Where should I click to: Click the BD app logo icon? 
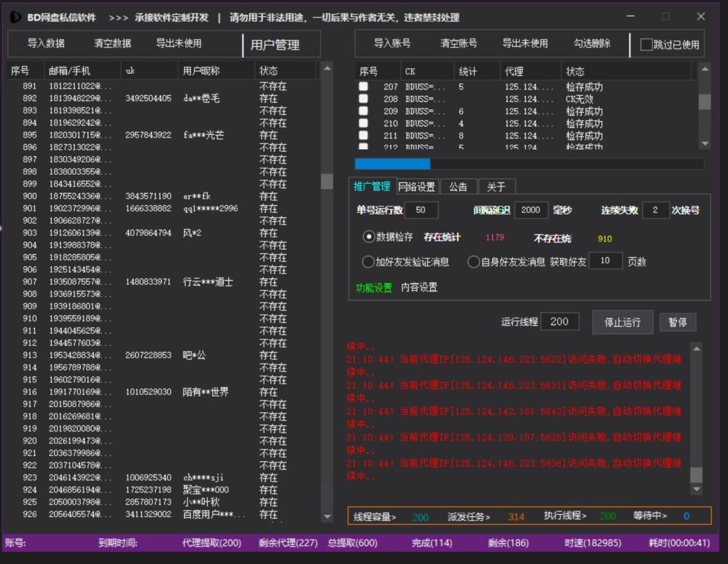16,17
